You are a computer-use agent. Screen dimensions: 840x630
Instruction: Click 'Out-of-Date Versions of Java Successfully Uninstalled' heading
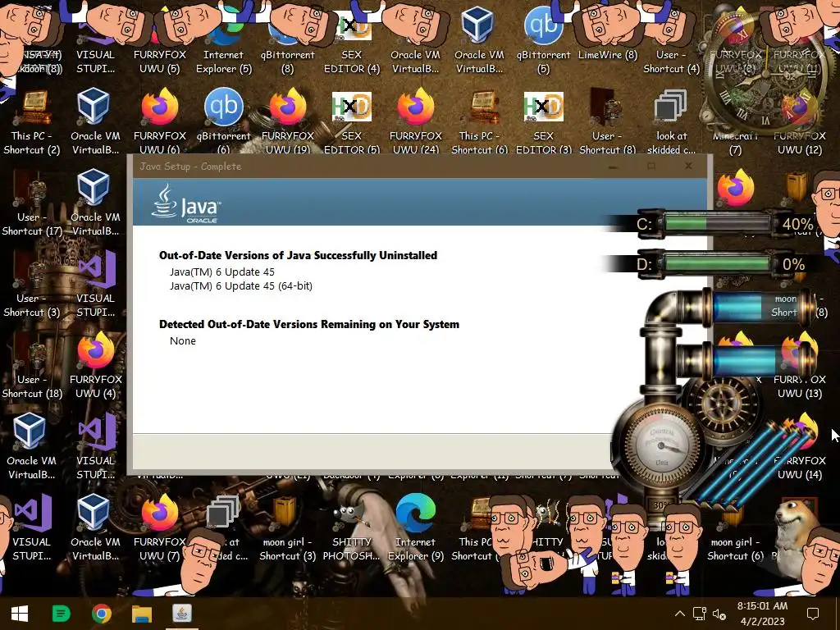(298, 255)
